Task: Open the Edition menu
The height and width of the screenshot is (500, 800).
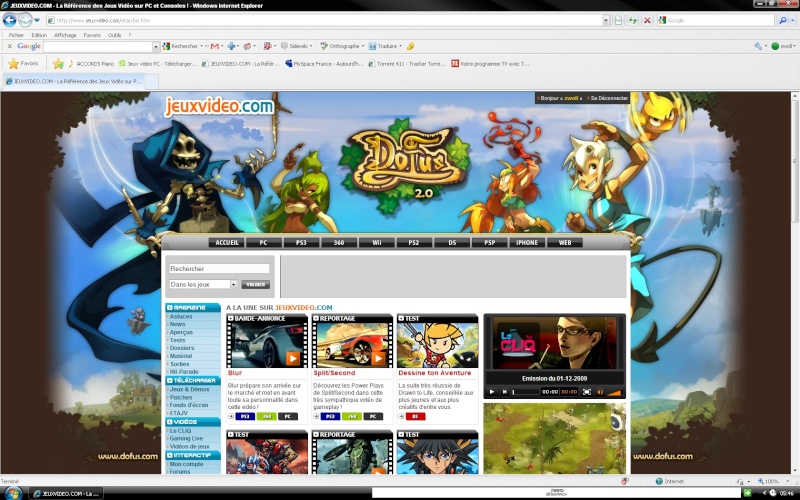Action: click(x=39, y=35)
